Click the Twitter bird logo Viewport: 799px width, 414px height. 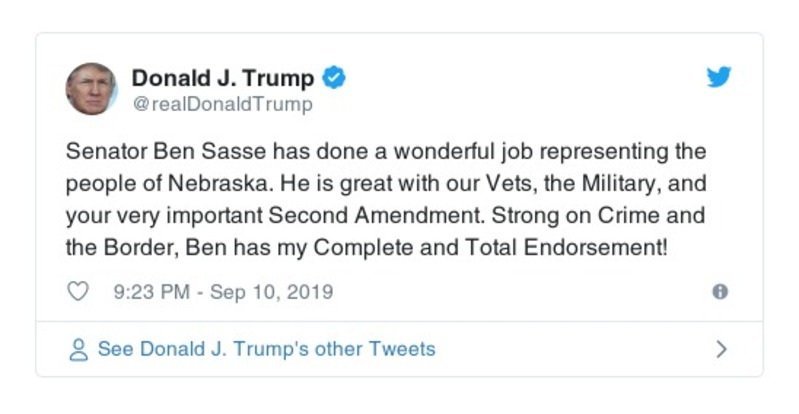719,78
